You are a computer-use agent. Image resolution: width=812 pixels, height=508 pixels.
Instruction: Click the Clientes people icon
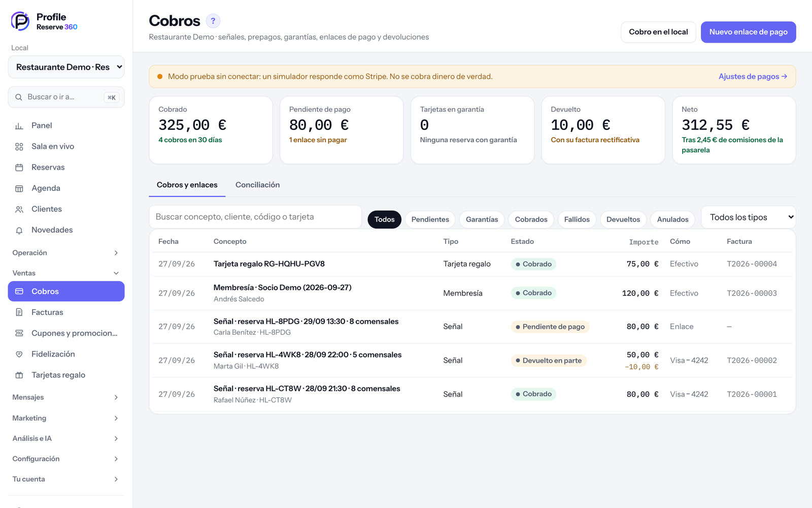[19, 209]
